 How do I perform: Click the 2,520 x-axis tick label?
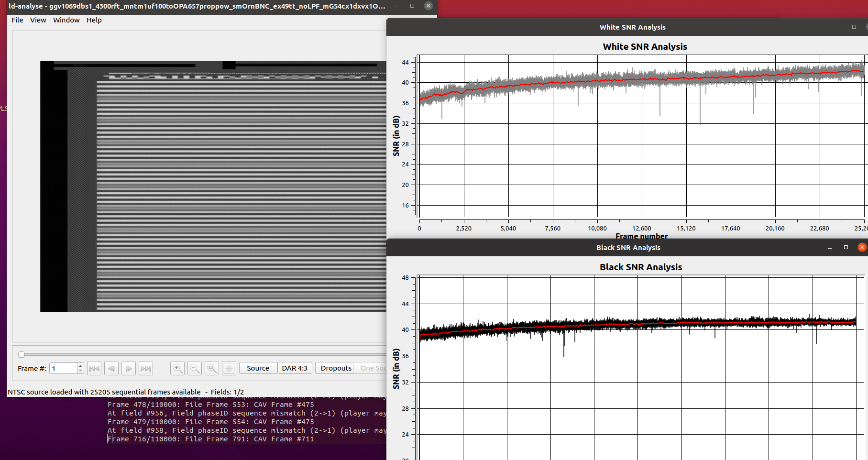pyautogui.click(x=463, y=229)
